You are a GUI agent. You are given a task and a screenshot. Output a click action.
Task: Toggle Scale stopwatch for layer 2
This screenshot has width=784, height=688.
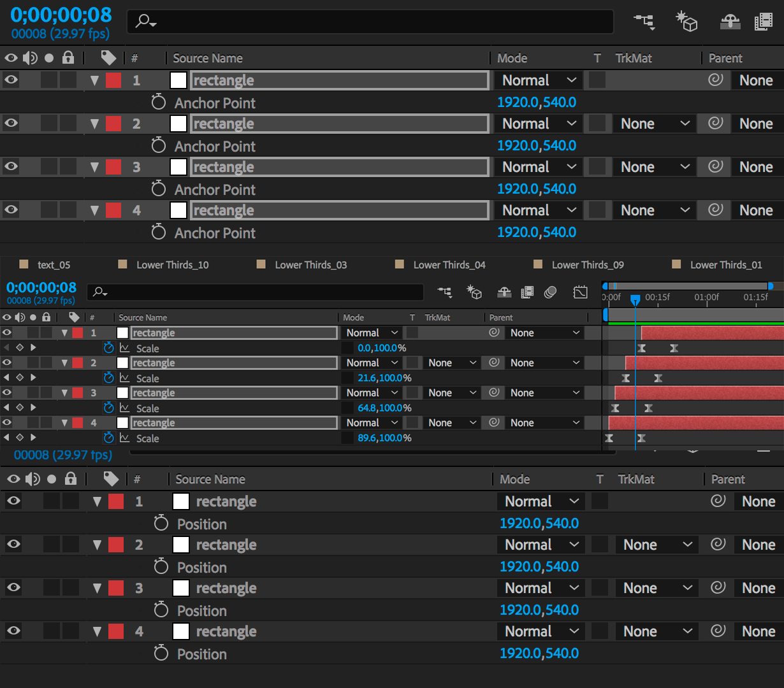tap(108, 378)
